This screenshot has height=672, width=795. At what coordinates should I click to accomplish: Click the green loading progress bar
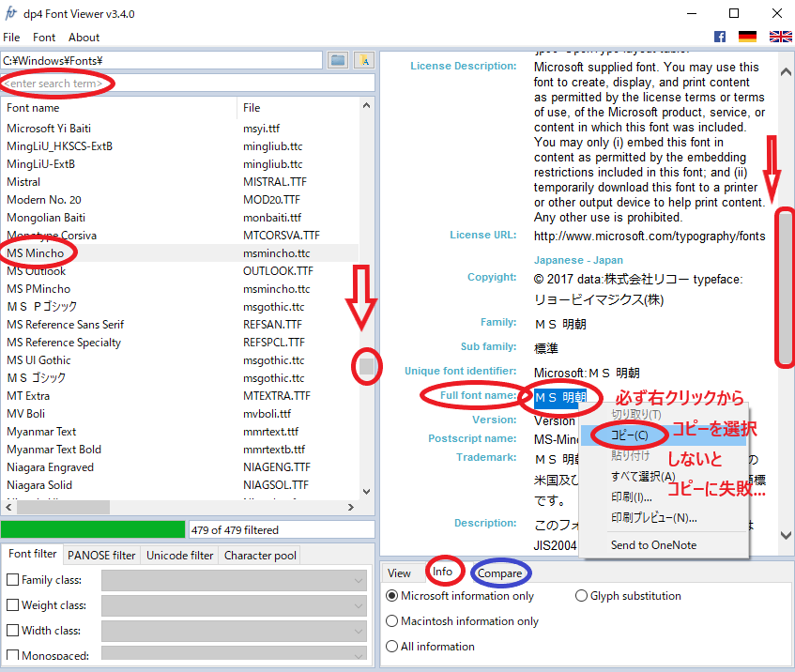coord(93,529)
